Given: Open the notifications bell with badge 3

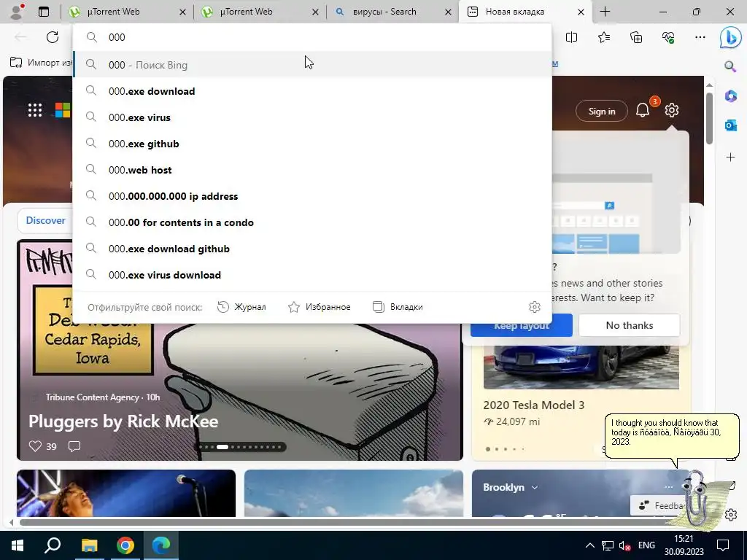Looking at the screenshot, I should [x=643, y=110].
